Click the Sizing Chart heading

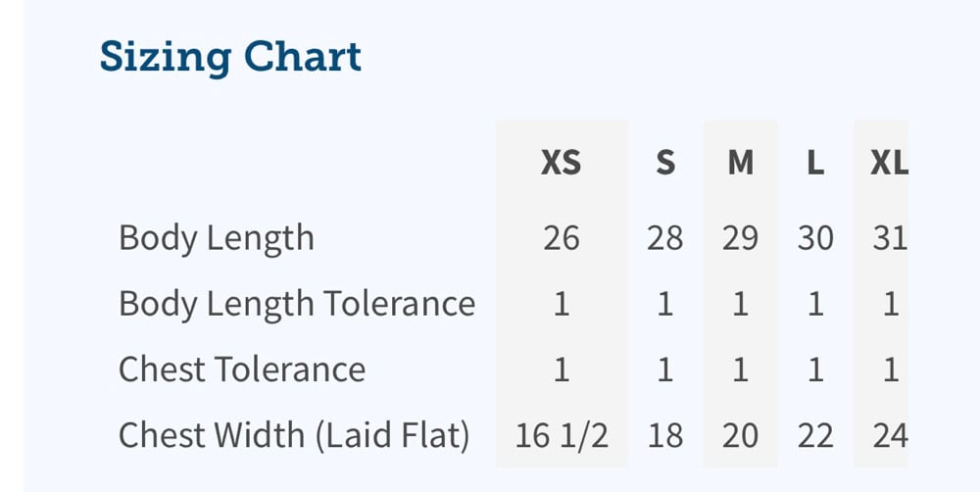coord(230,57)
